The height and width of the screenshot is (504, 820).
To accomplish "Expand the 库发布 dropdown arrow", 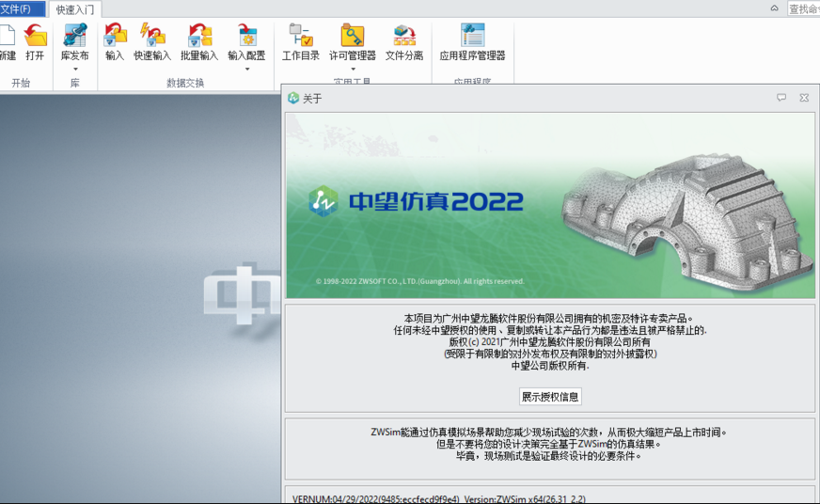I will click(x=75, y=69).
